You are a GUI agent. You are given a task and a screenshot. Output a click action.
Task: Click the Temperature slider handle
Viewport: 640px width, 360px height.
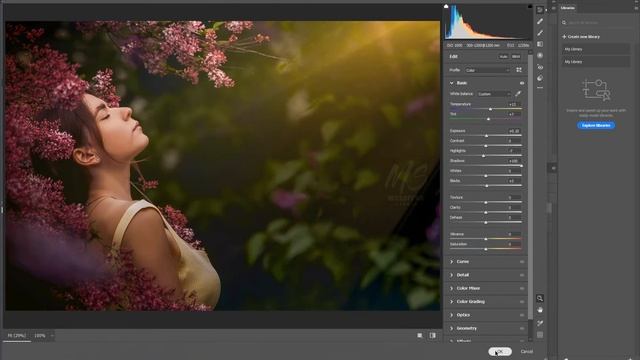pyautogui.click(x=490, y=109)
